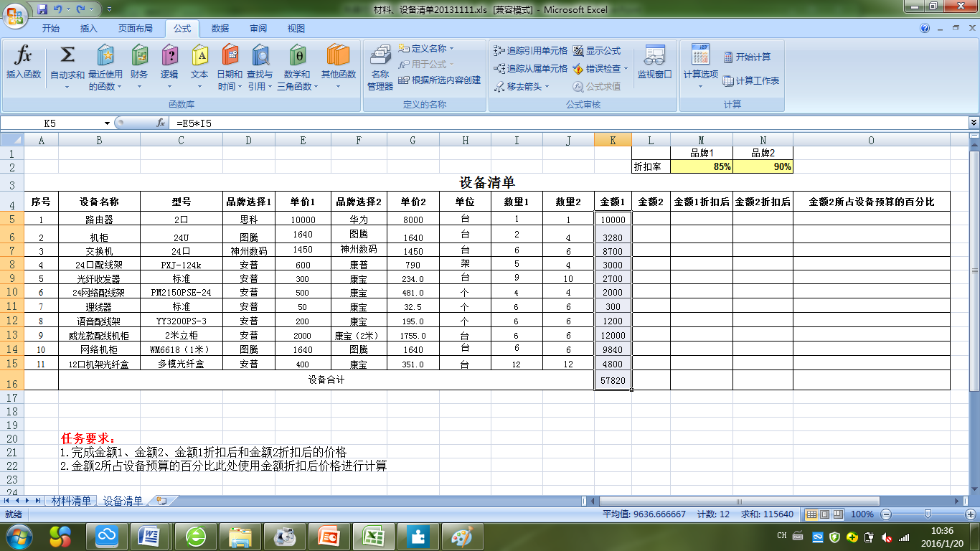Screen dimensions: 980x551
Task: Open PowerPoint from the taskbar
Action: (x=328, y=535)
